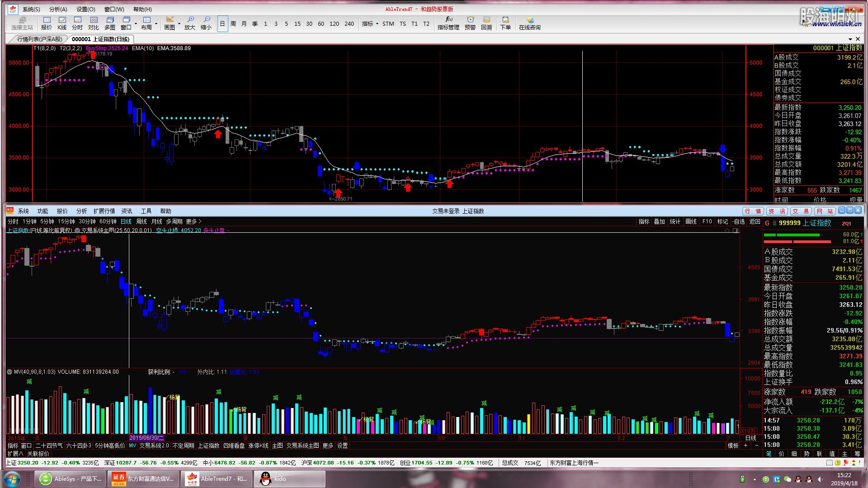This screenshot has width=868, height=488.
Task: Click the AbleTrend app logo icon
Action: pyautogui.click(x=13, y=9)
